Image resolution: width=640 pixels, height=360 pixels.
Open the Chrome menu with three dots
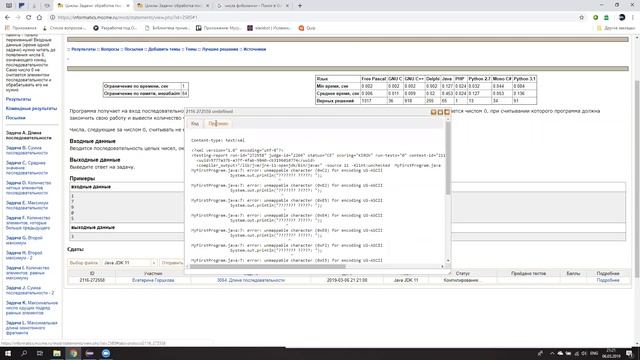[633, 18]
